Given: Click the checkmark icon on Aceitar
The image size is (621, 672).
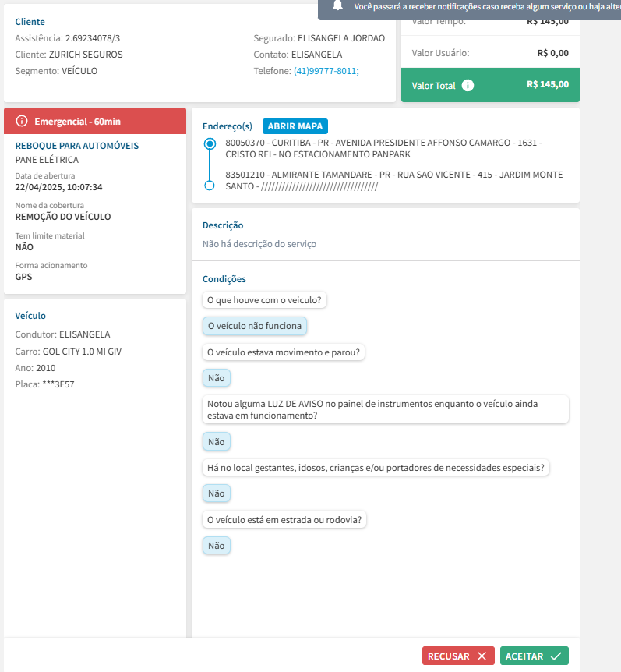Looking at the screenshot, I should [556, 656].
